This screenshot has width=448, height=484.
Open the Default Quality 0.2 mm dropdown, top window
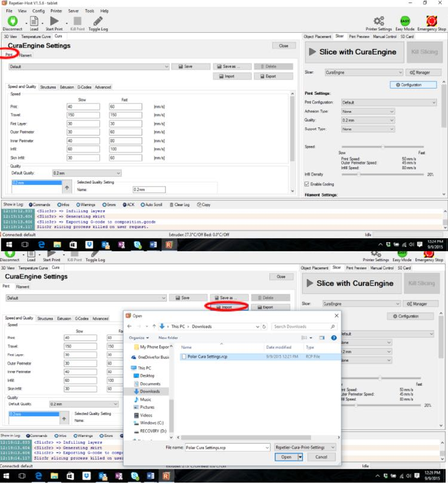pos(87,173)
